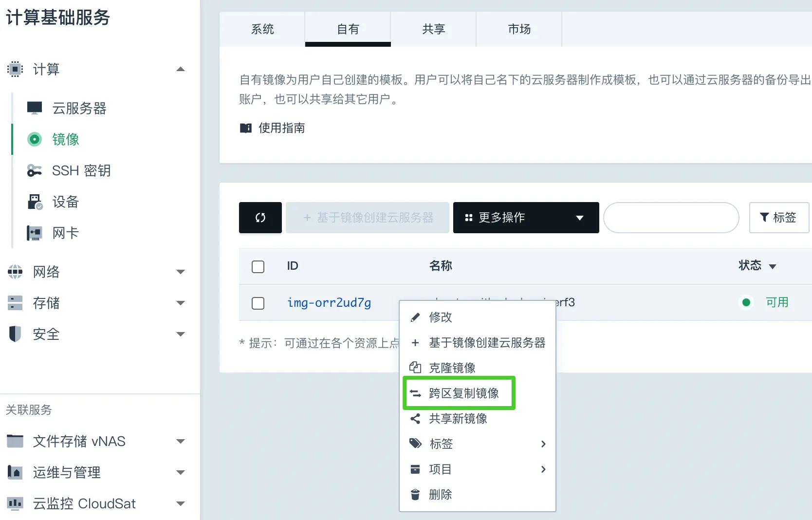Click the network card icon beside 网卡
The image size is (812, 520).
click(x=35, y=233)
